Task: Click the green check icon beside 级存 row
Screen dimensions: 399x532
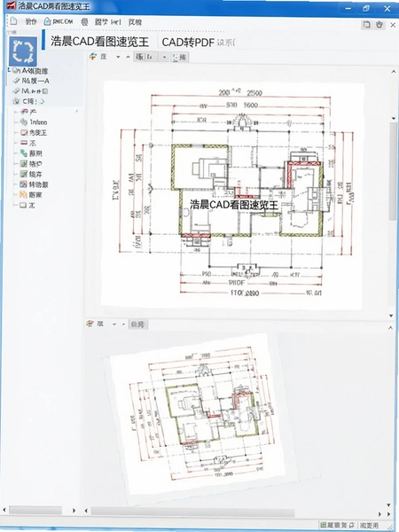Action: pyautogui.click(x=24, y=174)
